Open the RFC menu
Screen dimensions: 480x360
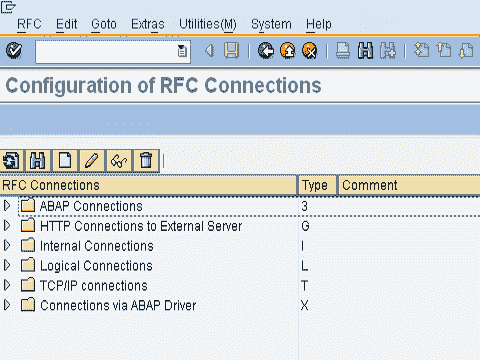point(29,24)
